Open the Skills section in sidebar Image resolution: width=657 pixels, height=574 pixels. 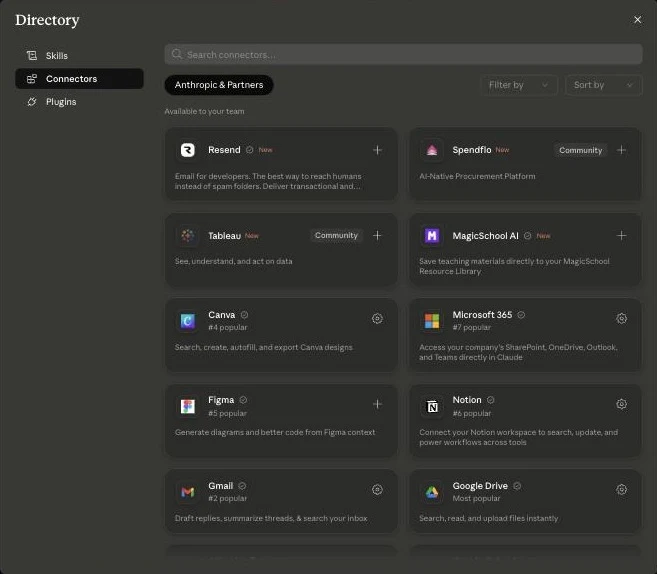click(x=79, y=56)
